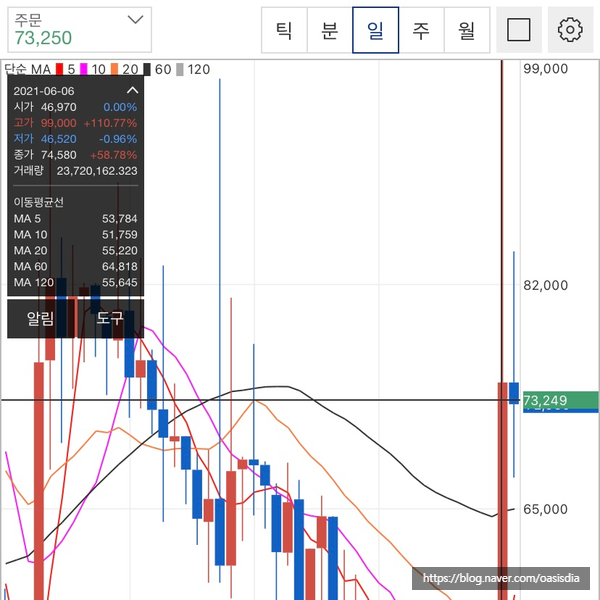Click the 73,250 order price text
Viewport: 600px width, 600px height.
coord(43,38)
